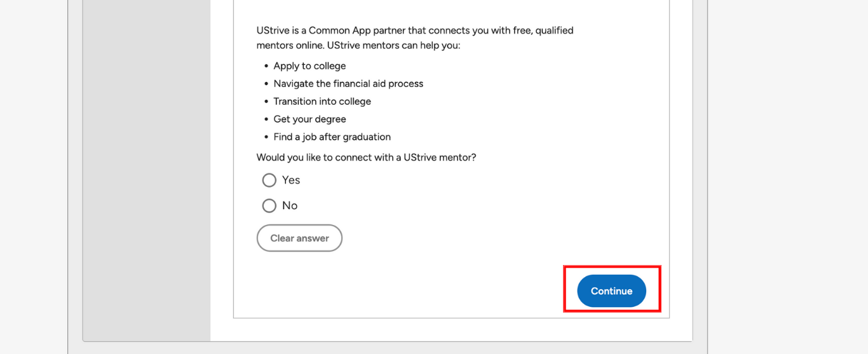Click the "Get your degree" bullet text
The width and height of the screenshot is (868, 354).
(x=309, y=119)
